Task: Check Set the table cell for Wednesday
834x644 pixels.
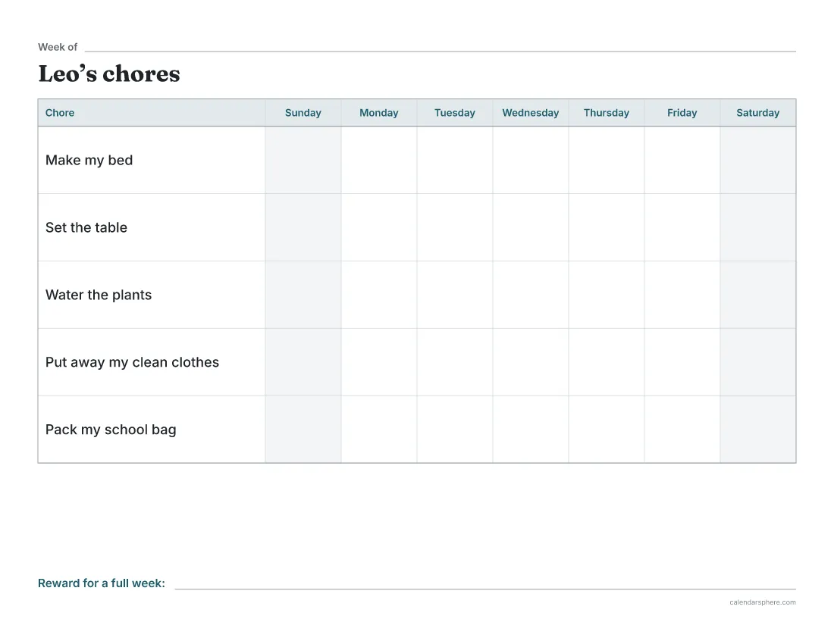Action: (530, 227)
